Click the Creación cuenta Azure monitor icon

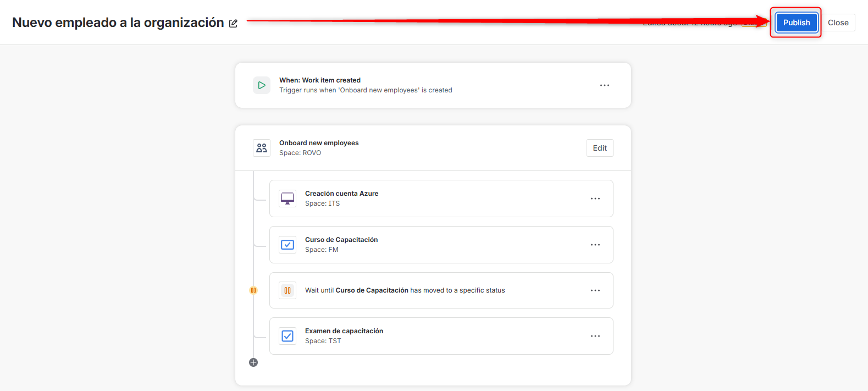(x=288, y=199)
